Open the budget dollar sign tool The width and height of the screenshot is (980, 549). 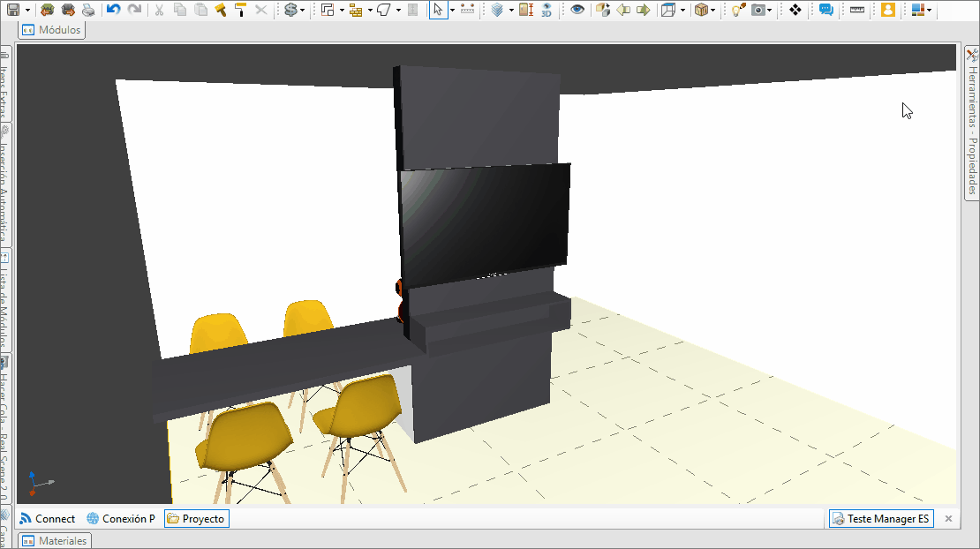tap(290, 10)
